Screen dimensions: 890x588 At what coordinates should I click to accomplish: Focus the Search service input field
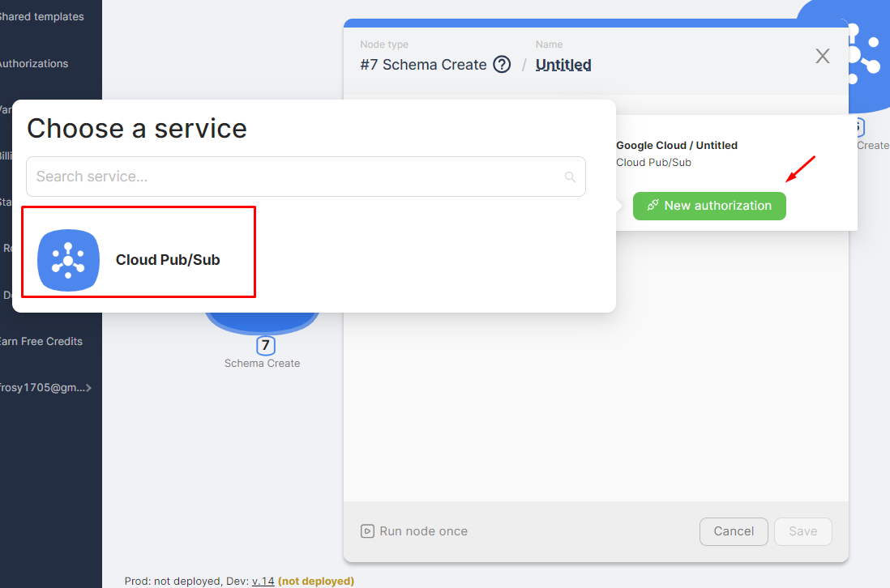(296, 177)
